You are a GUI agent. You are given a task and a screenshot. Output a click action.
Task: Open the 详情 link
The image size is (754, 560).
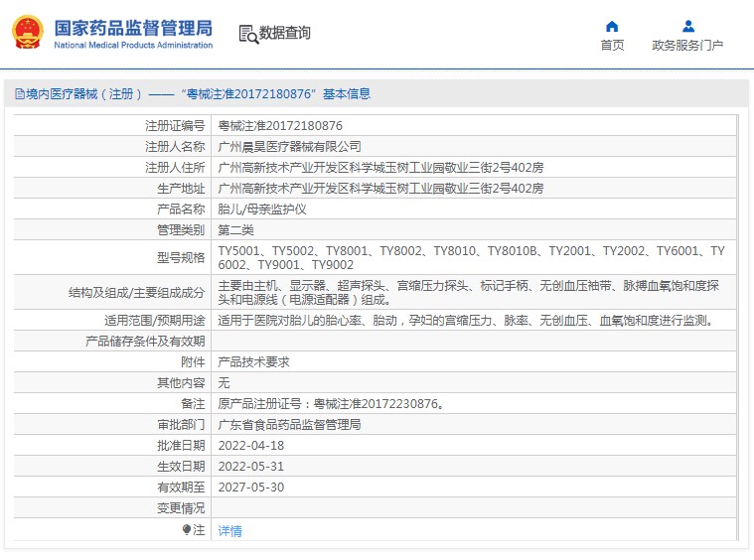coord(229,530)
